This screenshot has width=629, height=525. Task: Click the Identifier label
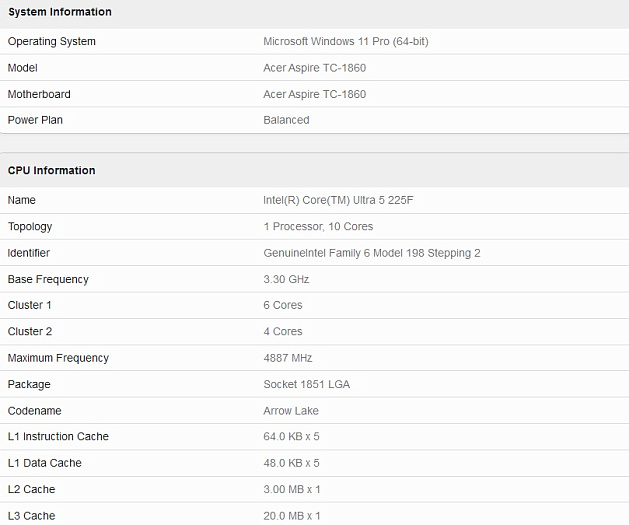tap(28, 253)
